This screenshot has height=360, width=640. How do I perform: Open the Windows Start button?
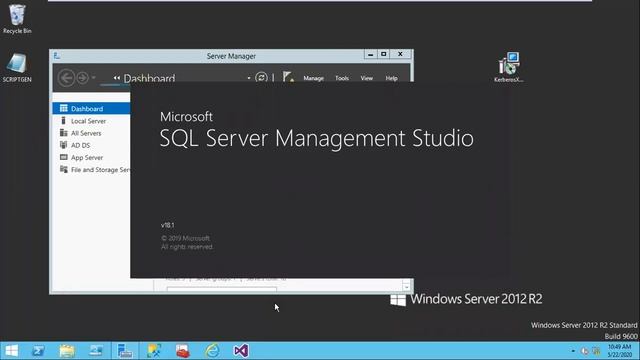coord(11,351)
